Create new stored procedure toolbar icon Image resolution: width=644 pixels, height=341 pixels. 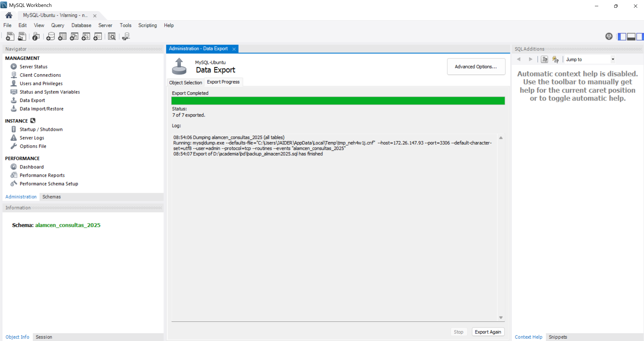pyautogui.click(x=86, y=36)
